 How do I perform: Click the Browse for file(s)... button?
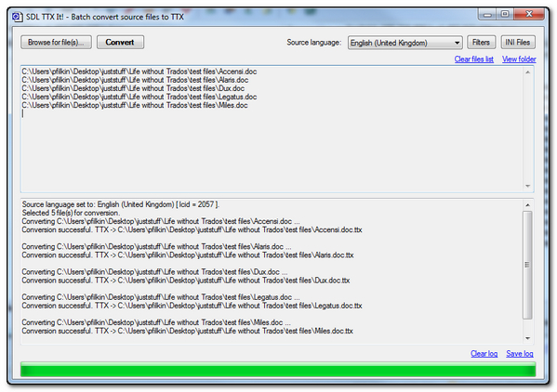tap(56, 42)
